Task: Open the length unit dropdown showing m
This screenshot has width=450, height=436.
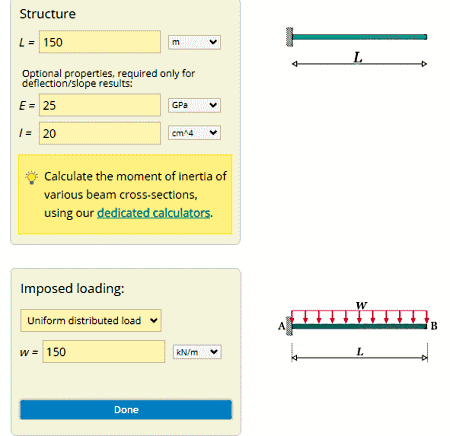Action: (x=194, y=42)
